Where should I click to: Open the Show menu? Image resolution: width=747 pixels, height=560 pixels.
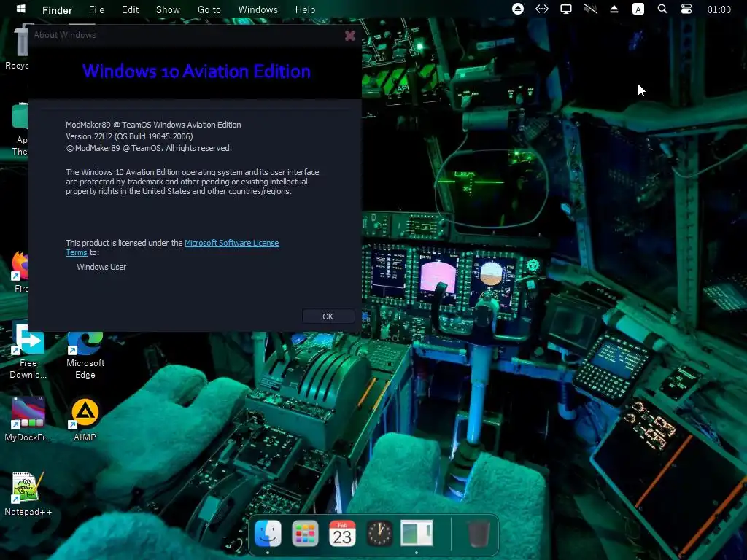click(x=169, y=9)
